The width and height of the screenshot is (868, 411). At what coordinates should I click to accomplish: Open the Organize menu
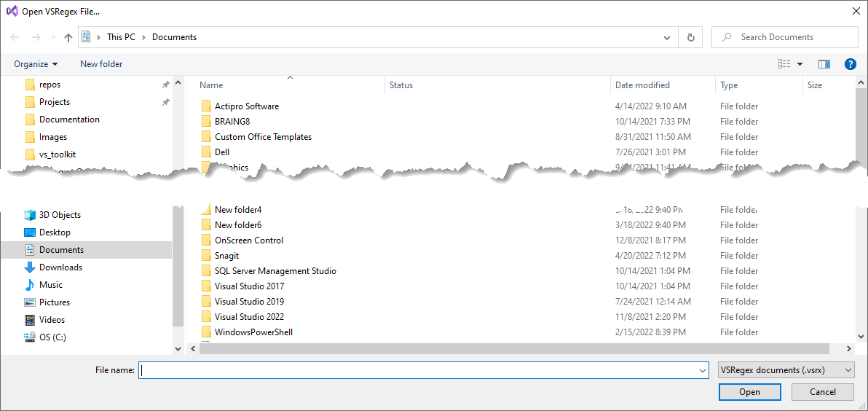point(36,64)
